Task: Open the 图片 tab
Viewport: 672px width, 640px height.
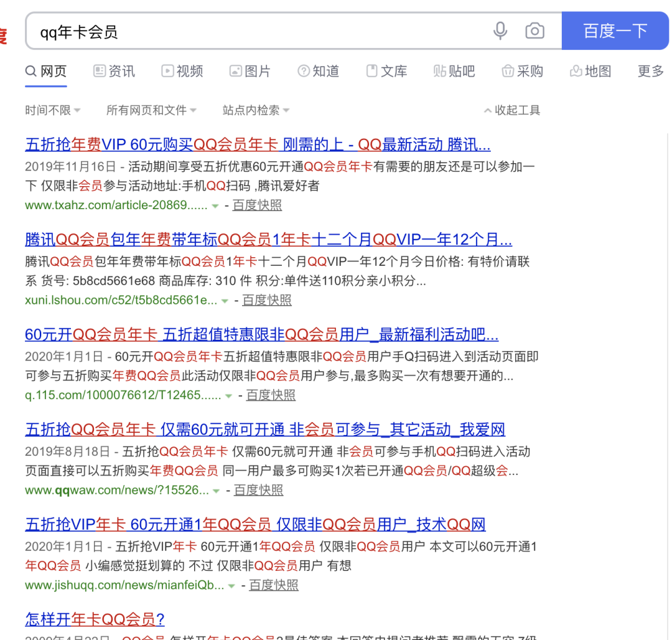Action: point(250,71)
